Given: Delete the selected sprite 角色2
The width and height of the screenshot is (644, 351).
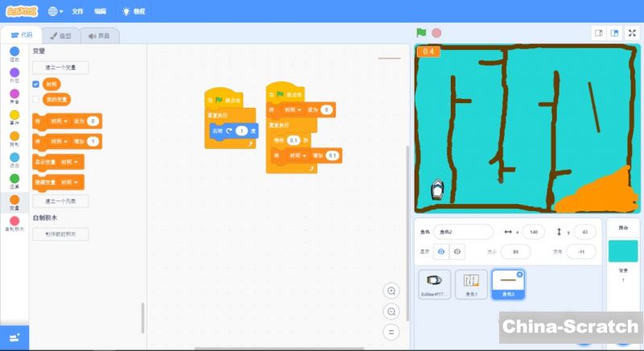Looking at the screenshot, I should click(519, 275).
